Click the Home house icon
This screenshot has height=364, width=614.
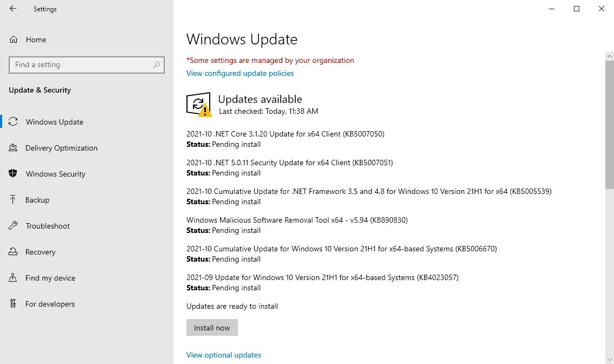(14, 40)
